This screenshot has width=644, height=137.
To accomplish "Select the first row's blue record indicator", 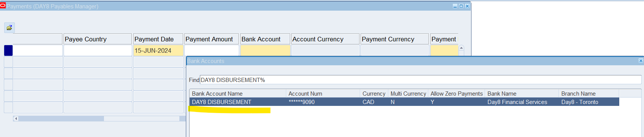I will (8, 50).
